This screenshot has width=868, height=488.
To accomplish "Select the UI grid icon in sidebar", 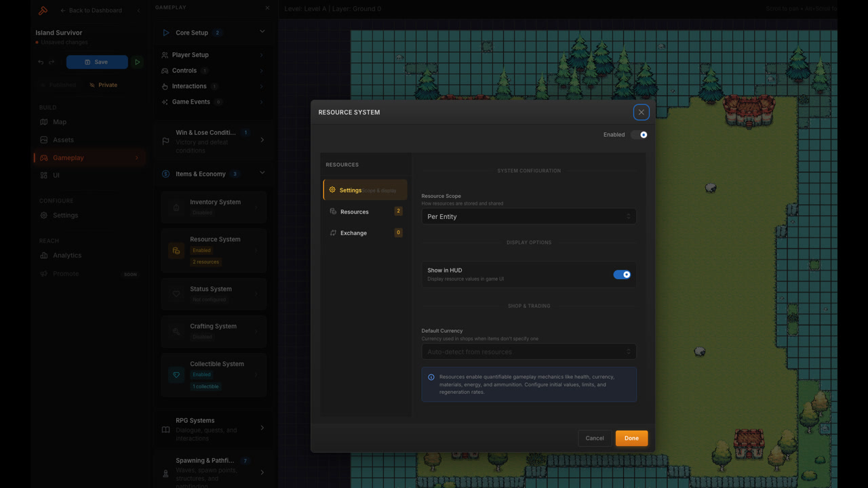I will pos(43,175).
